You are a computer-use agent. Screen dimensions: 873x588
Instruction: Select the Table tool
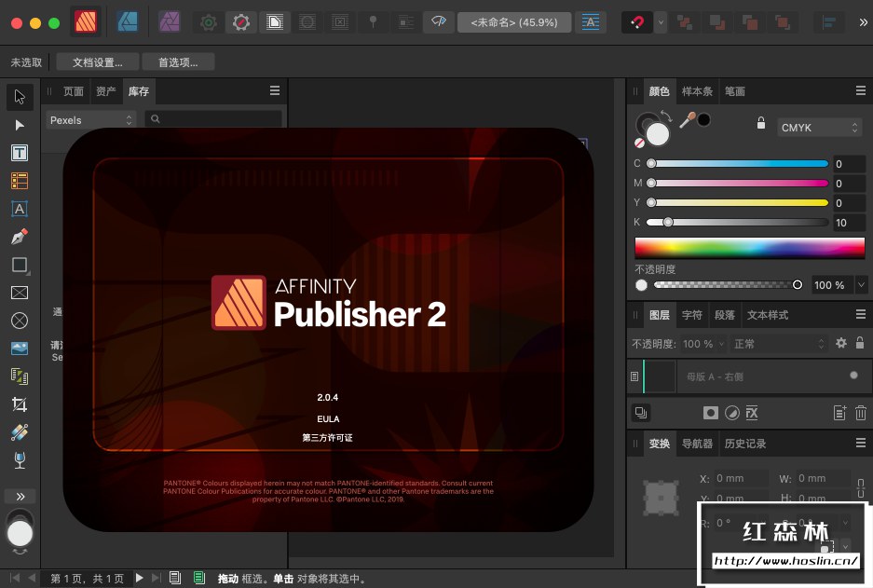pyautogui.click(x=19, y=181)
